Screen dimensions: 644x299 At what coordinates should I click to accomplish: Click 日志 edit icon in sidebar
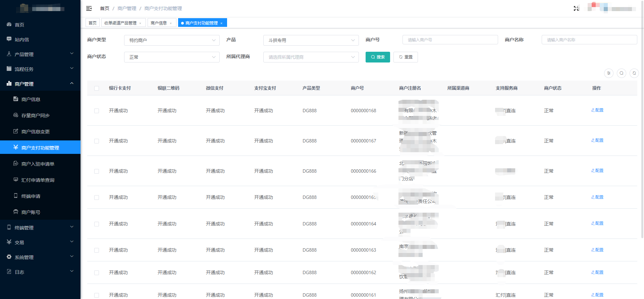[9, 272]
